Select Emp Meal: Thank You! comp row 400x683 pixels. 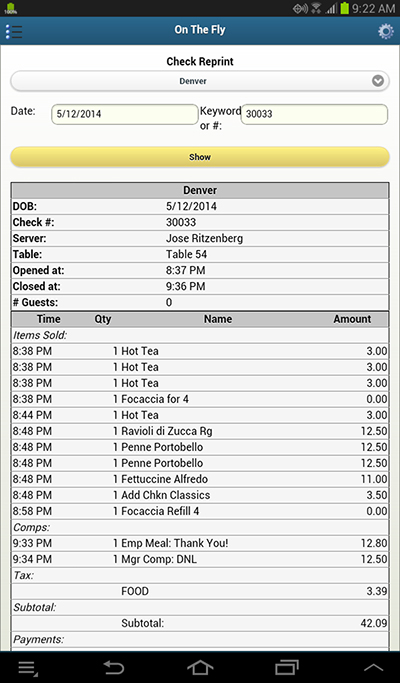200,543
